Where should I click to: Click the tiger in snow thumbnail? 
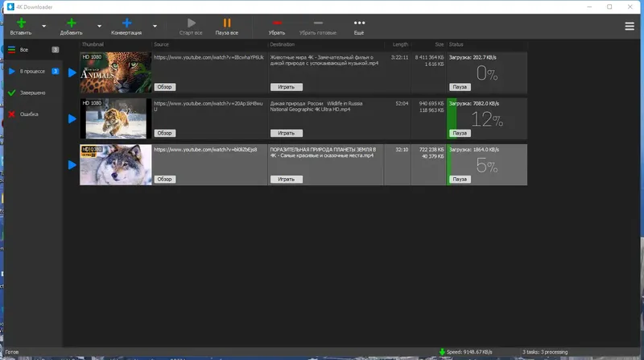[115, 118]
